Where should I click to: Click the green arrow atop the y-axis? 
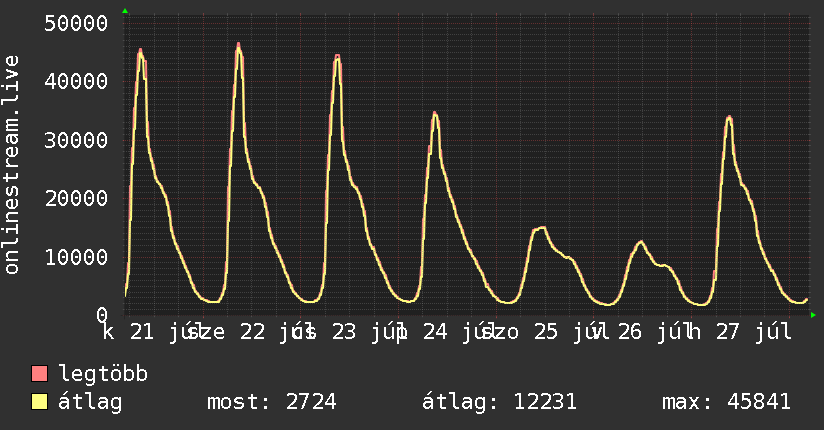(x=125, y=11)
